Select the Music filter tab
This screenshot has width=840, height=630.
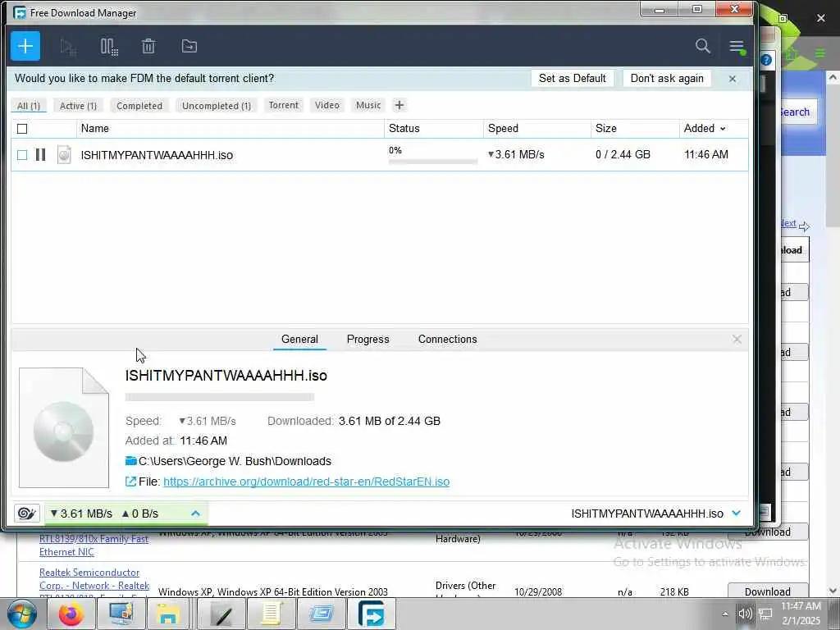point(368,105)
